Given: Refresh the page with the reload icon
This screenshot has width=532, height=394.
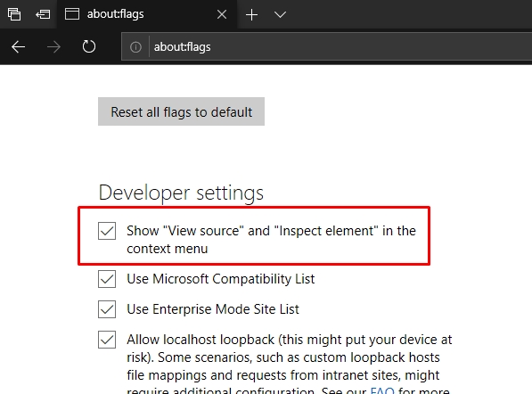Looking at the screenshot, I should point(89,46).
